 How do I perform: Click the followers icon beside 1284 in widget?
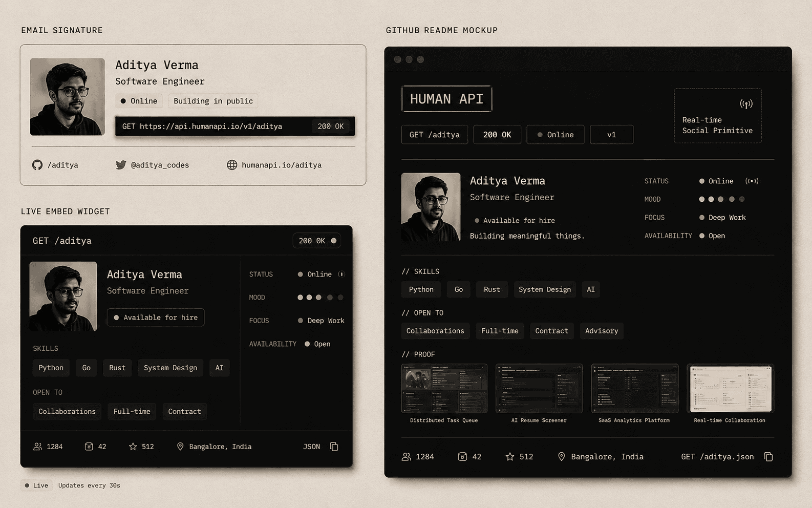(x=38, y=447)
